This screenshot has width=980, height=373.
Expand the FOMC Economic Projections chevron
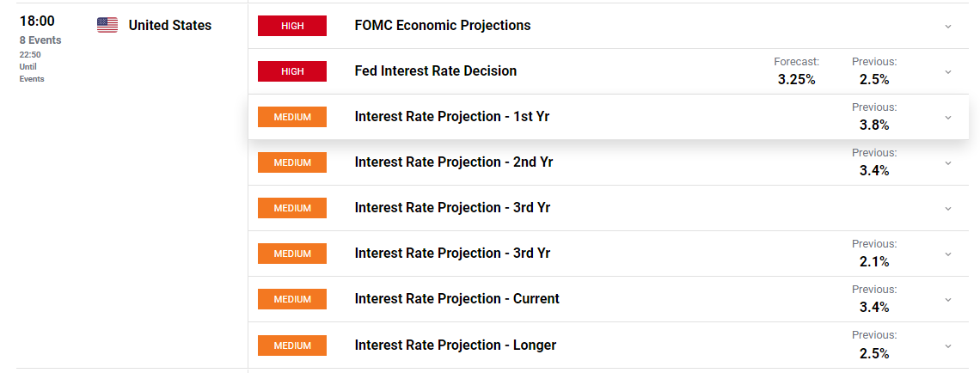(948, 26)
